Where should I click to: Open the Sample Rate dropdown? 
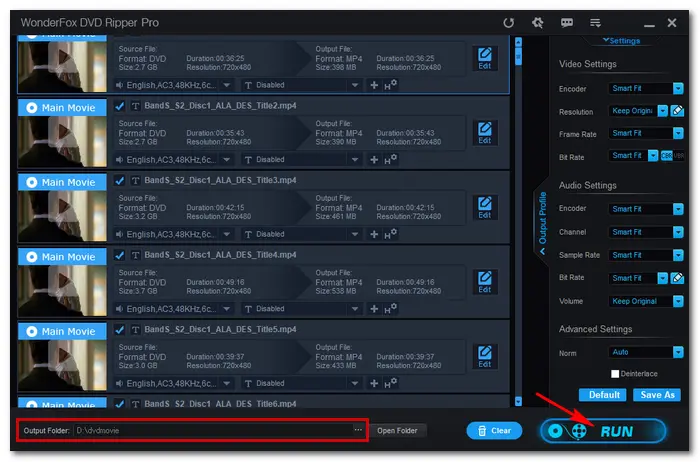pos(678,255)
